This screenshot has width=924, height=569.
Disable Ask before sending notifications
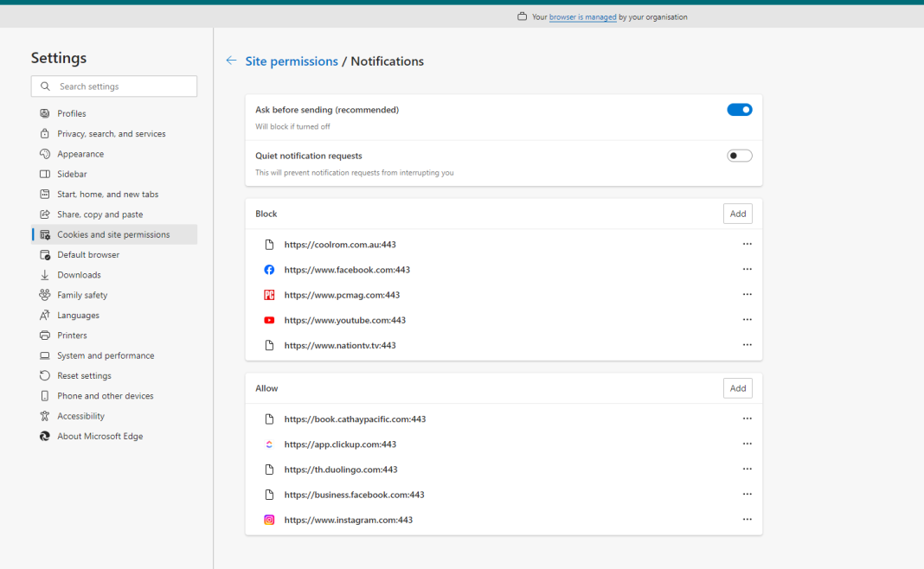point(740,109)
